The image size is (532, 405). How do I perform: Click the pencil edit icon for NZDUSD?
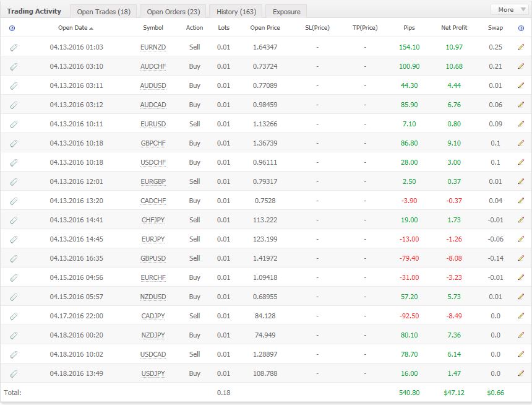(521, 296)
